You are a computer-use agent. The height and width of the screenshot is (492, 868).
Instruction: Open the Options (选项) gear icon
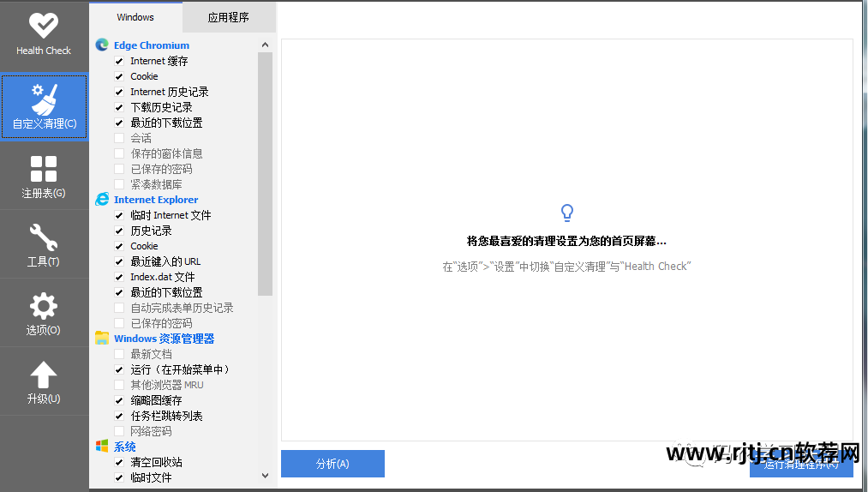(44, 306)
